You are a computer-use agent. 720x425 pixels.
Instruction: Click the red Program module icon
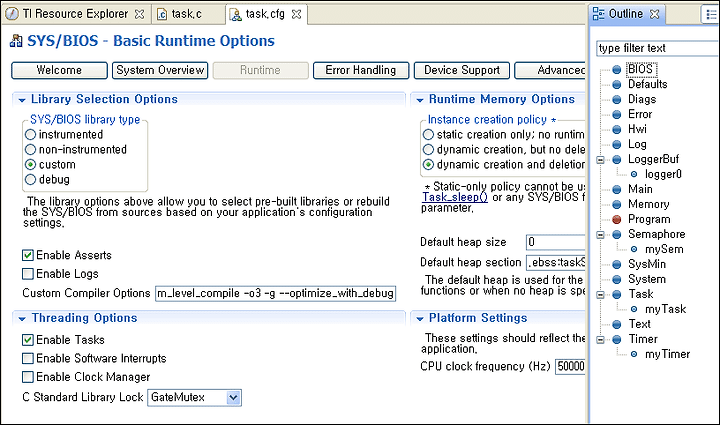coord(617,219)
